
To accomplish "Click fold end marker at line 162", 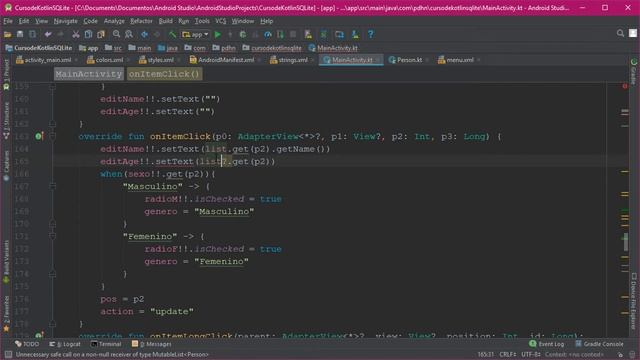I will pyautogui.click(x=53, y=124).
